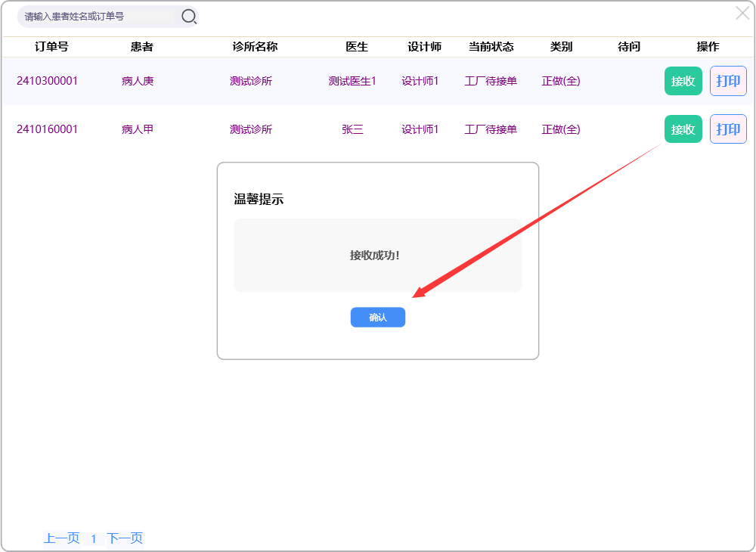This screenshot has width=756, height=552.
Task: Close the order list window with X
Action: [x=742, y=13]
